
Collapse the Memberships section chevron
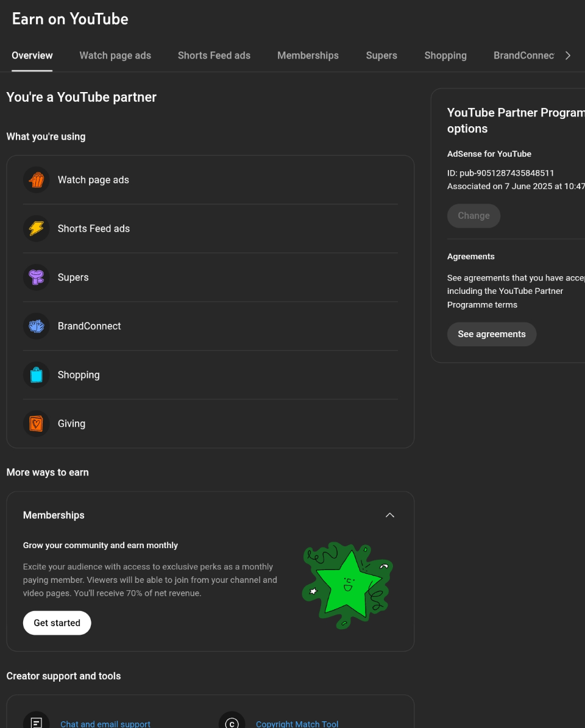pyautogui.click(x=389, y=515)
